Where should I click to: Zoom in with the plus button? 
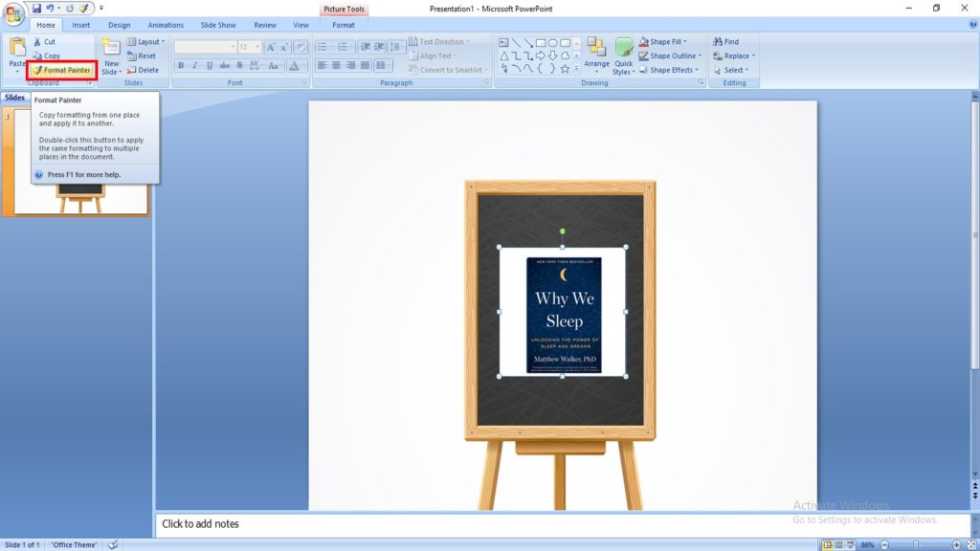coord(956,544)
